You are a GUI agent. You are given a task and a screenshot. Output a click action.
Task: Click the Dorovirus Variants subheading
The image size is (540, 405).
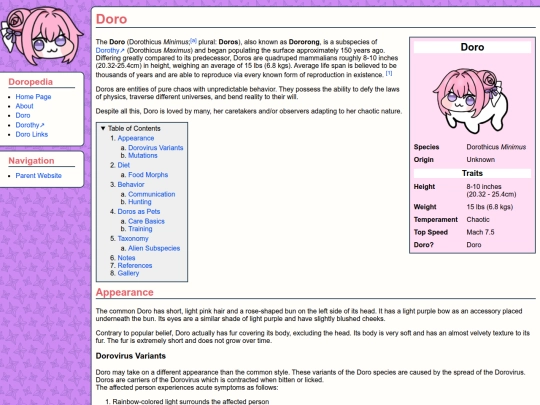pyautogui.click(x=131, y=356)
